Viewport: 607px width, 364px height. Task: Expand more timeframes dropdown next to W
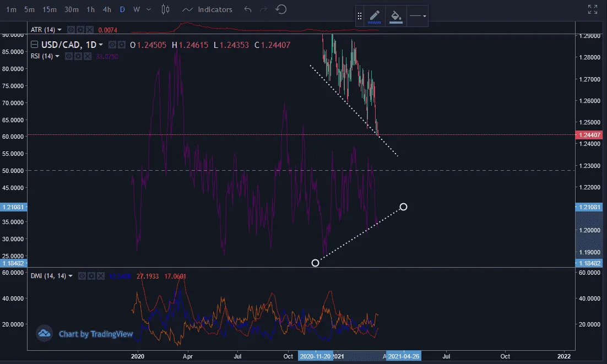149,9
